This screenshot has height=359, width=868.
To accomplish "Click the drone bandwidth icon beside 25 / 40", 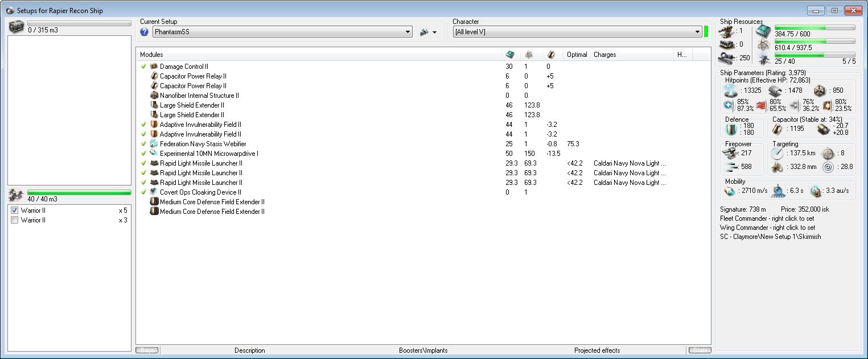I will [x=763, y=59].
